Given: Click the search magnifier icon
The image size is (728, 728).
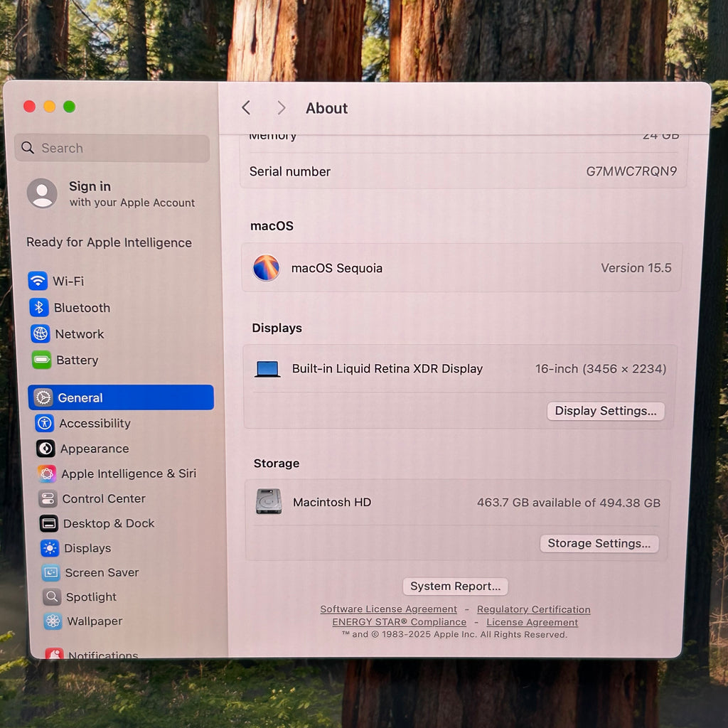Looking at the screenshot, I should pos(28,148).
